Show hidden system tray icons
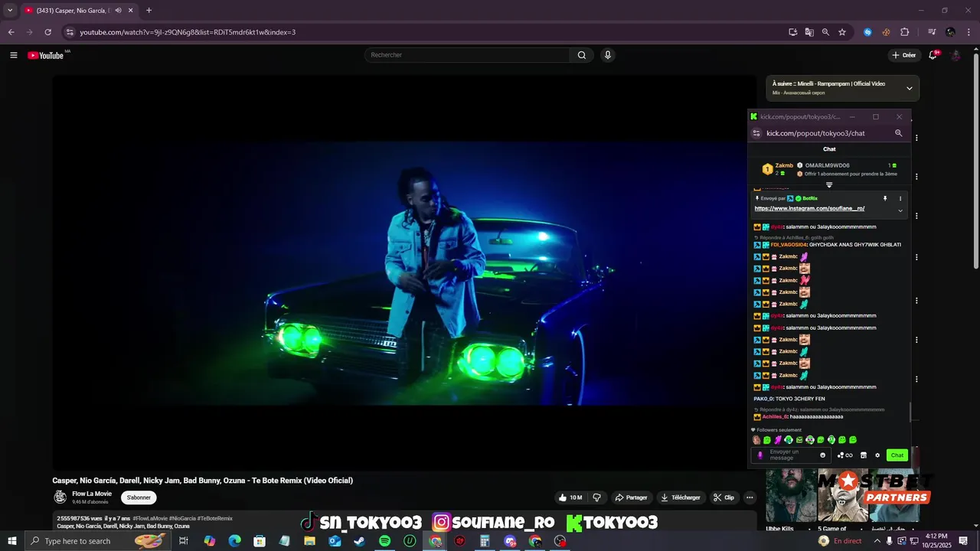Screen dimensions: 980x551 pos(877,541)
